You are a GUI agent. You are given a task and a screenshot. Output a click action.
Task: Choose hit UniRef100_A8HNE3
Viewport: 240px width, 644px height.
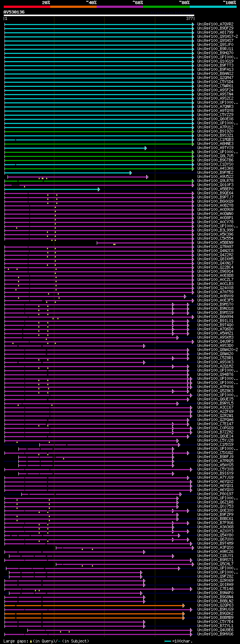coord(215,143)
